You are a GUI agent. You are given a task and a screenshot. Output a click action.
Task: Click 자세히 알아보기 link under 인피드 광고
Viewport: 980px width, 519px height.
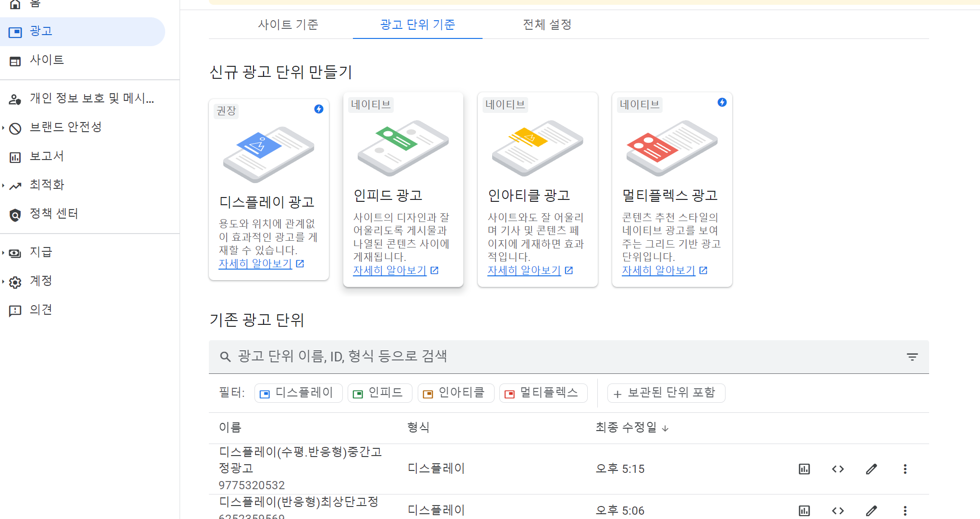[x=390, y=271]
